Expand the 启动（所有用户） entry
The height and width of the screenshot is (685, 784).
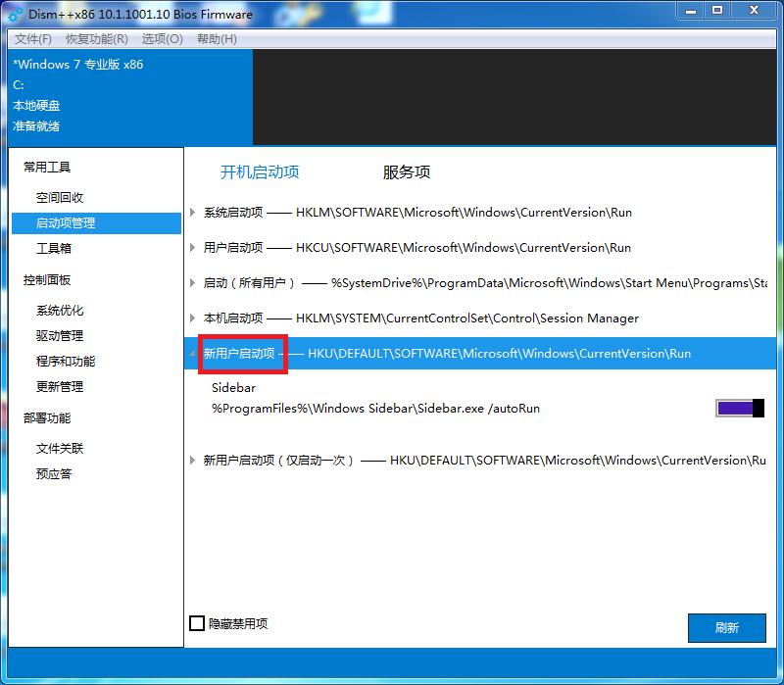point(190,283)
